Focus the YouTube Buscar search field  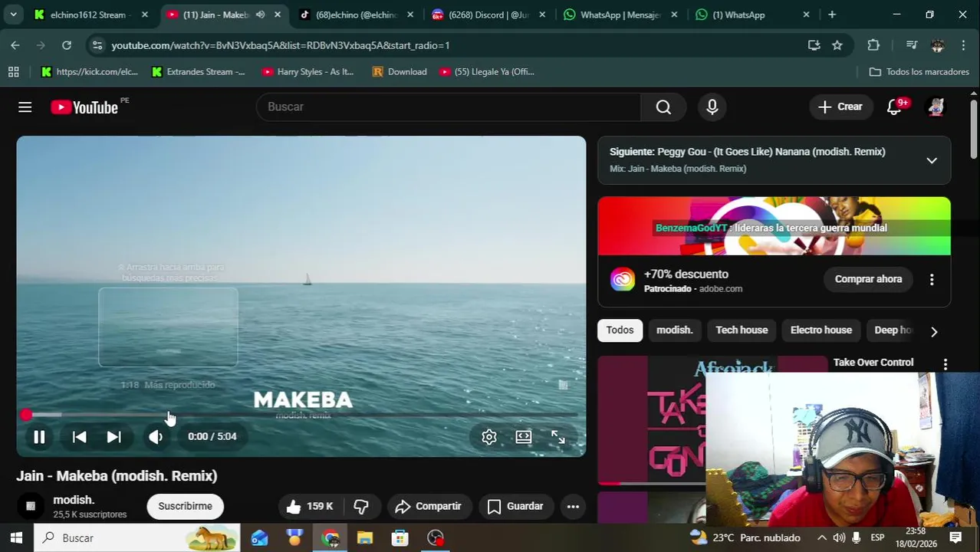[449, 107]
